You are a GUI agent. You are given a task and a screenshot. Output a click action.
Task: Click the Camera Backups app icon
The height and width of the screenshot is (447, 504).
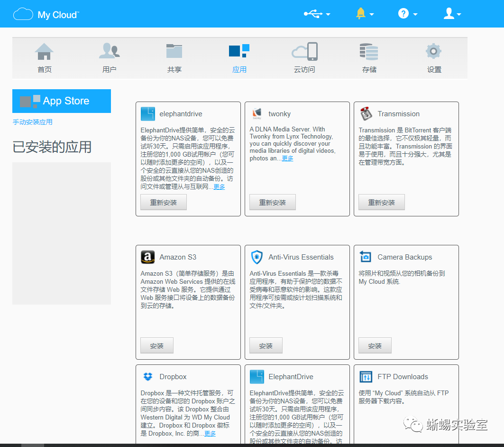(x=366, y=257)
